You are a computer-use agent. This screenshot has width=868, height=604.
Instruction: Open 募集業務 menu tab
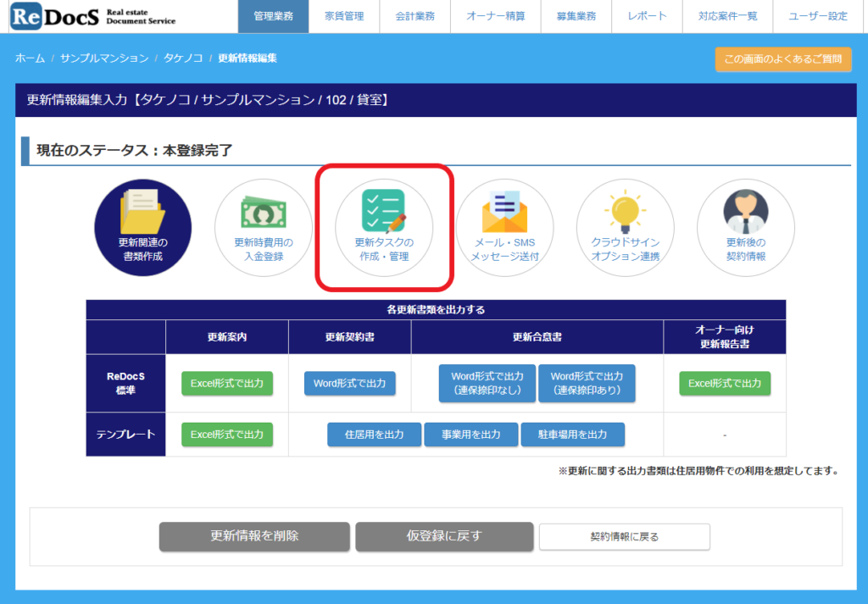point(576,17)
